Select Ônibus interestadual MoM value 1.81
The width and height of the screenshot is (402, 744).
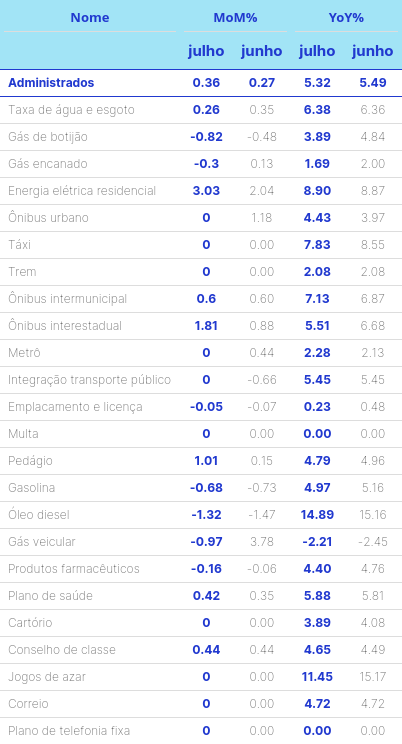tap(206, 326)
